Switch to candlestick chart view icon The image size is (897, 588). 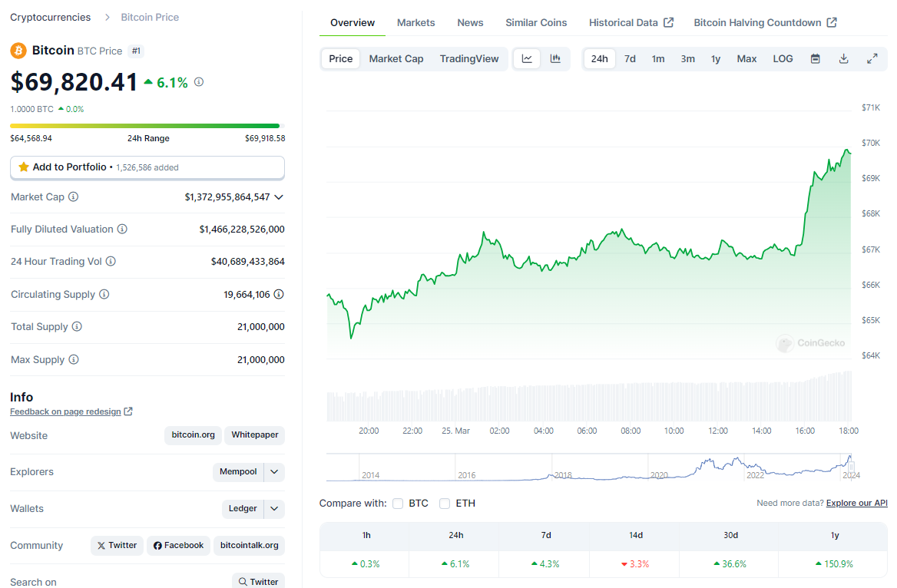tap(555, 59)
